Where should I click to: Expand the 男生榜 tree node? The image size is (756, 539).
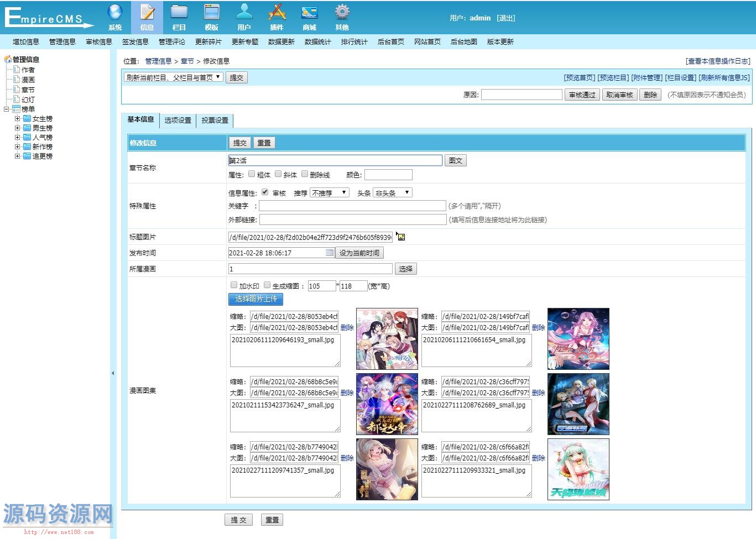(x=18, y=128)
